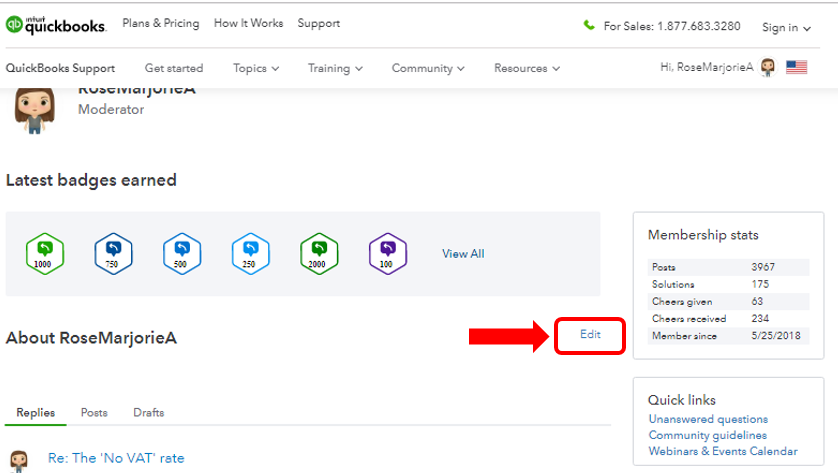838x473 pixels.
Task: Go to QuickBooks Support home
Action: click(60, 68)
